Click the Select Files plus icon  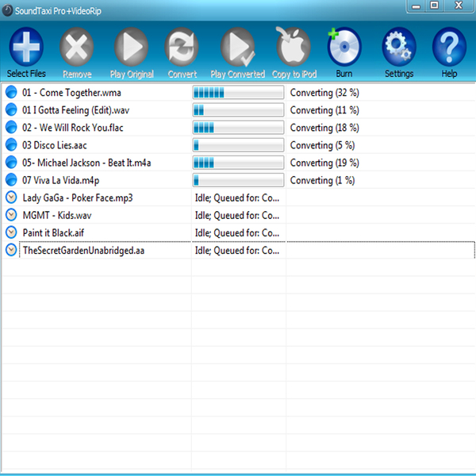click(26, 47)
